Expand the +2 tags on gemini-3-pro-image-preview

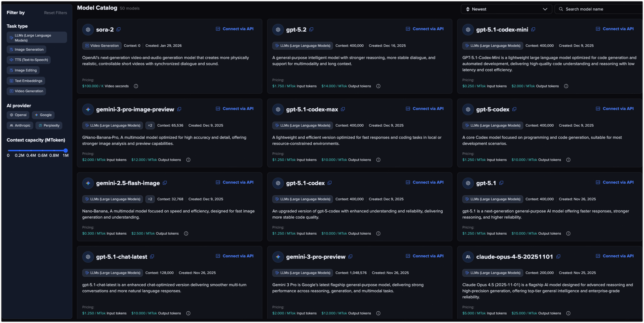point(150,125)
